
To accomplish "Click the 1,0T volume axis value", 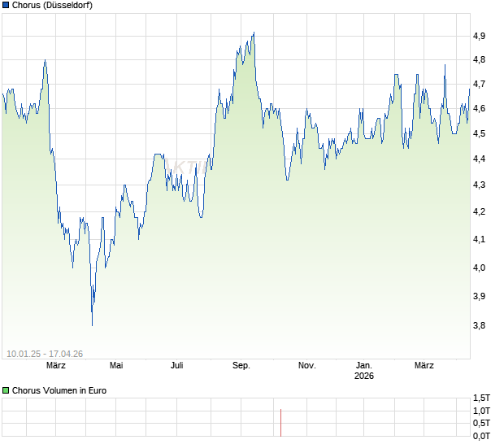I will tap(481, 411).
